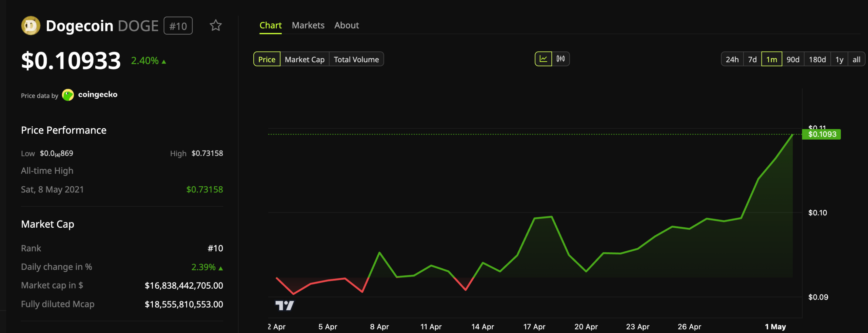
Task: Set chart range to all
Action: (856, 59)
